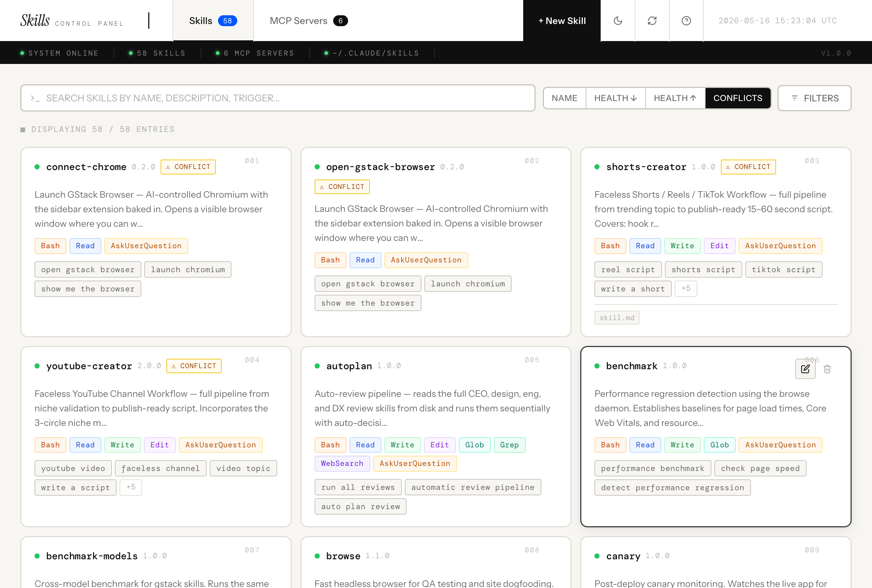Open help via question mark icon

click(x=686, y=21)
